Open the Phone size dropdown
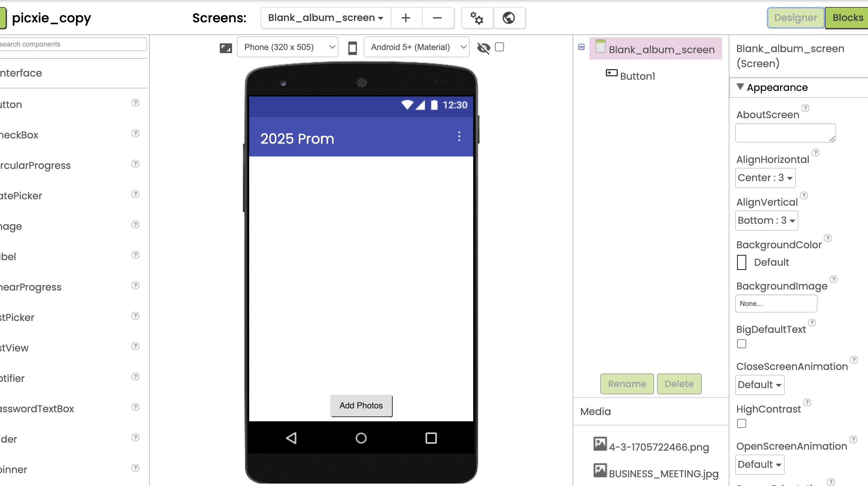The height and width of the screenshot is (486, 868). tap(287, 47)
